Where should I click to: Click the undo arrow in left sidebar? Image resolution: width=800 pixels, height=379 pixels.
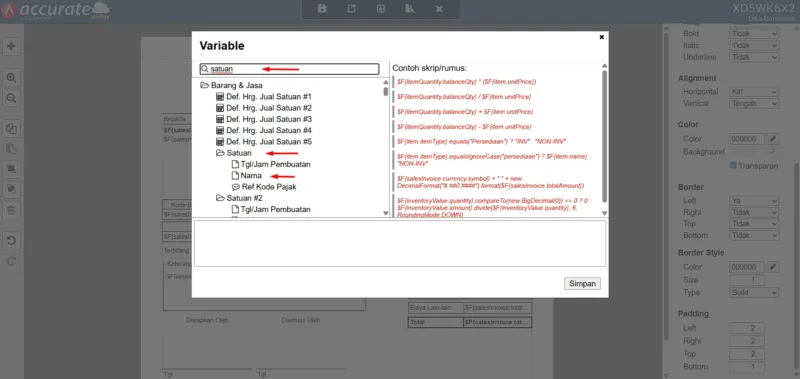pos(11,241)
